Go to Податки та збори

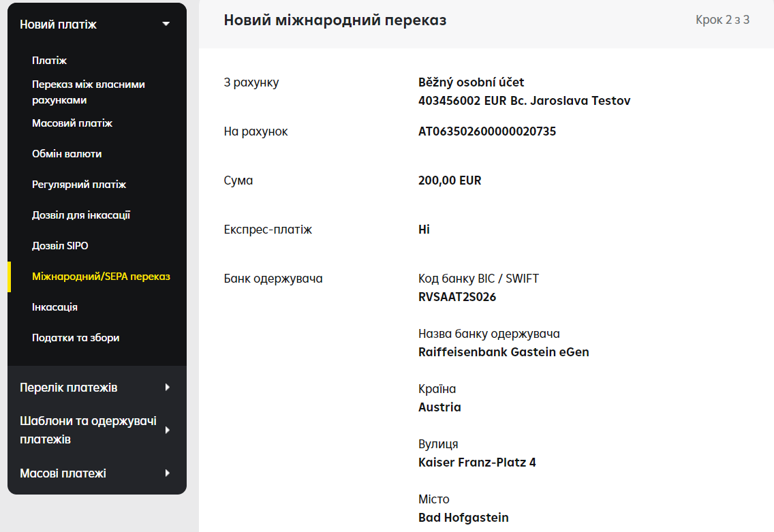pos(76,338)
